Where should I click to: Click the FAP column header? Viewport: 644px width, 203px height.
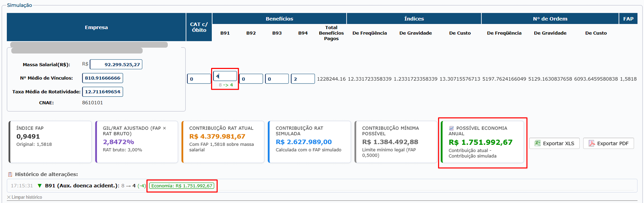tap(628, 19)
